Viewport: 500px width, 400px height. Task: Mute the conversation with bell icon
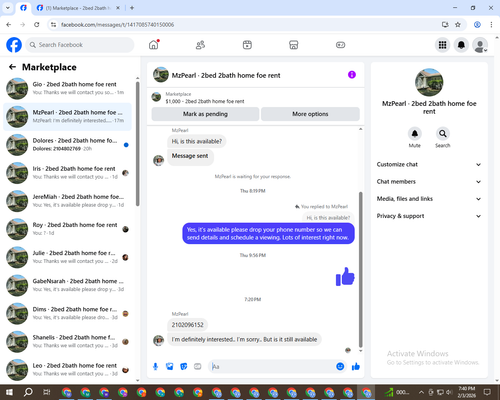[415, 134]
